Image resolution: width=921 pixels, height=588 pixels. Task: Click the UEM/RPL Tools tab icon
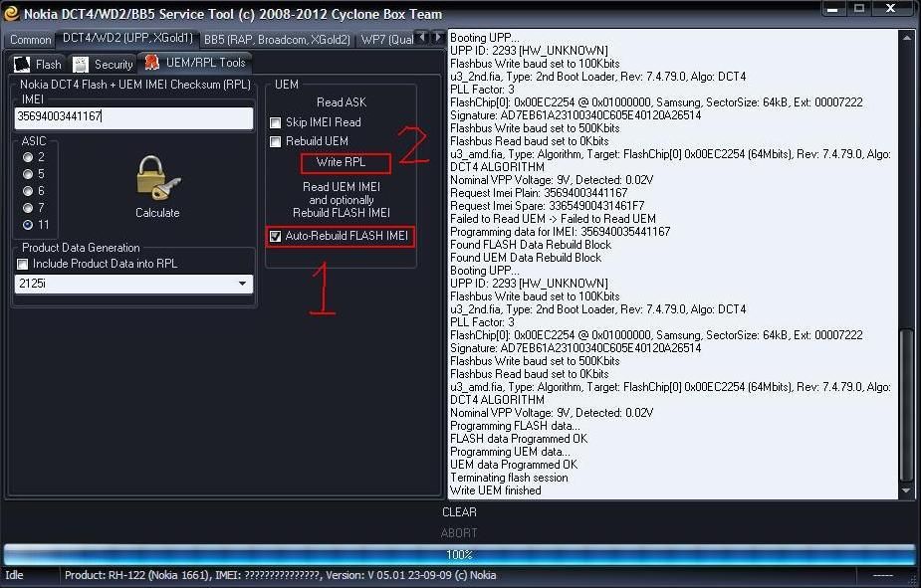coord(151,63)
